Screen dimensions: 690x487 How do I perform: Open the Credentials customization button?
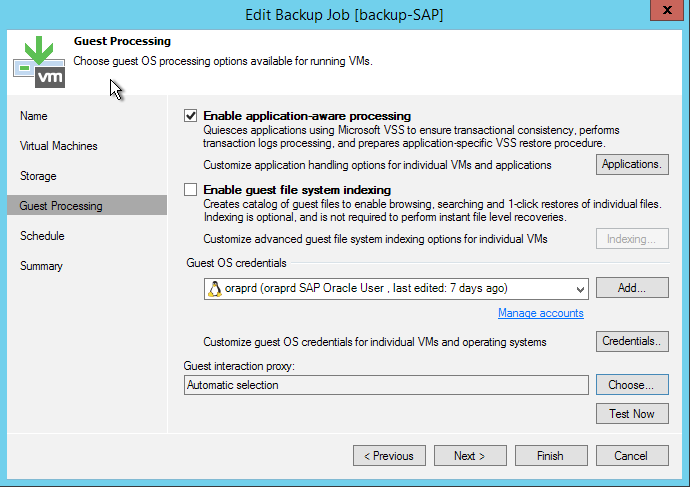coord(632,341)
